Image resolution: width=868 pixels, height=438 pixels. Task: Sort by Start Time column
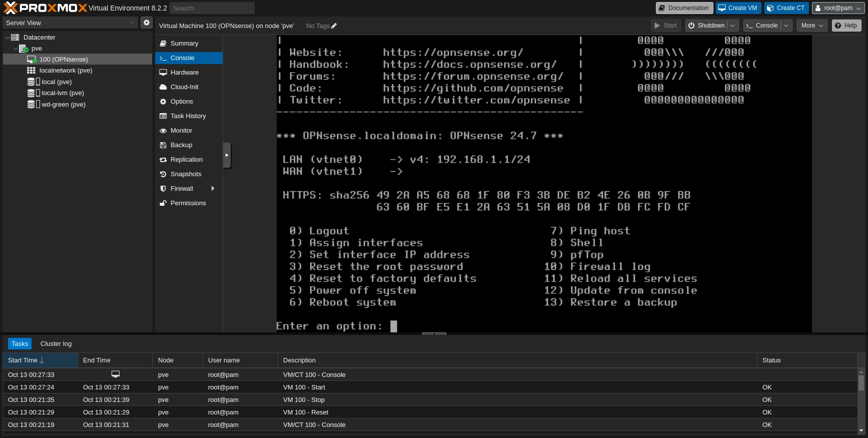40,360
